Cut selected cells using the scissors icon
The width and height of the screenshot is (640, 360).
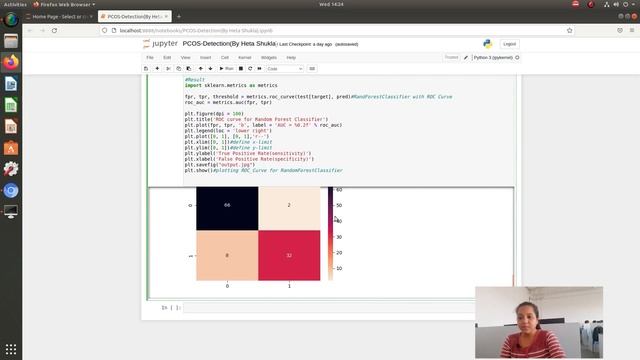(168, 69)
